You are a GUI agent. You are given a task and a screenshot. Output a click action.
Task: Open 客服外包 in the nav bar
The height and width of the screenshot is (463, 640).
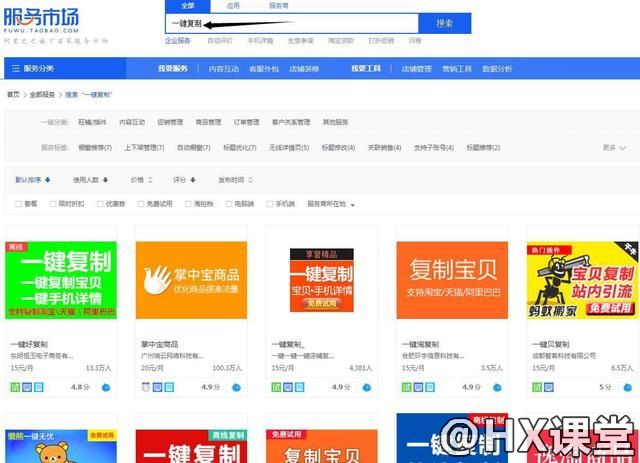tap(264, 69)
